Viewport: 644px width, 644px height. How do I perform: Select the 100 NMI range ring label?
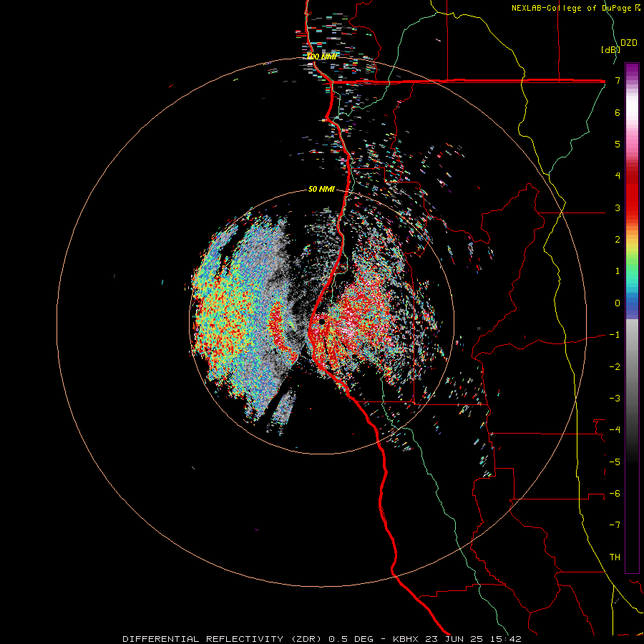[x=322, y=57]
